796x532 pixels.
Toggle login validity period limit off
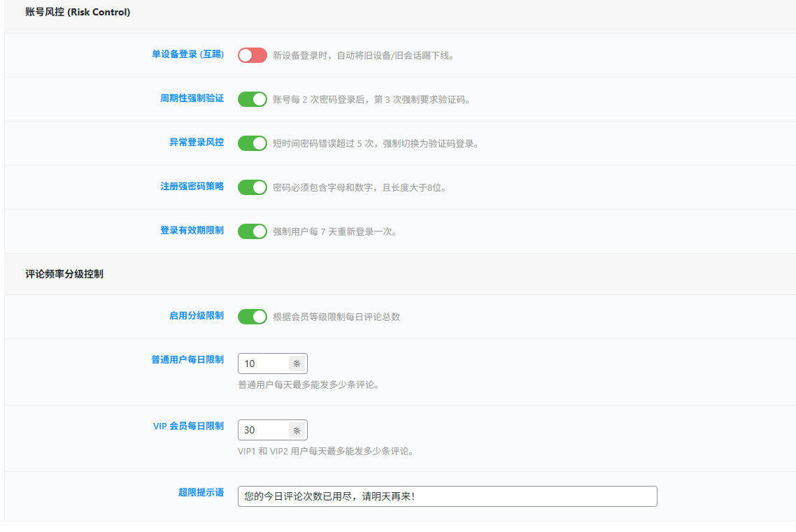[x=252, y=231]
